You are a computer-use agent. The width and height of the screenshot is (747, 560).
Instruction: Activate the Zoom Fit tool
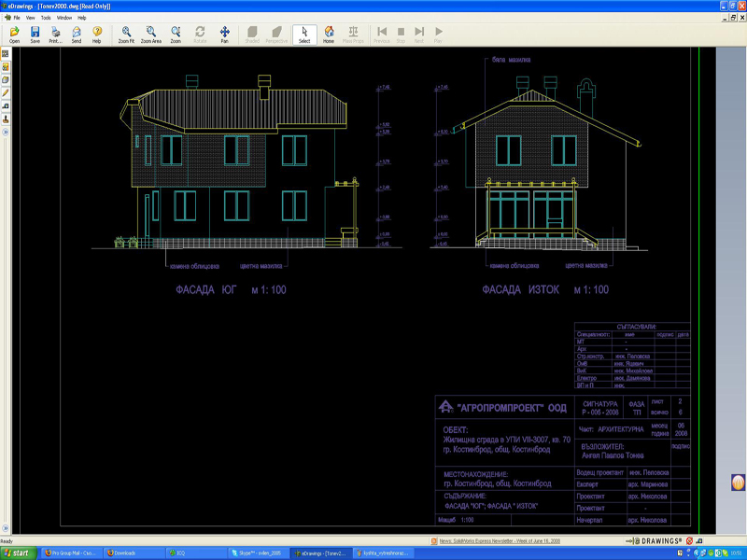point(126,35)
